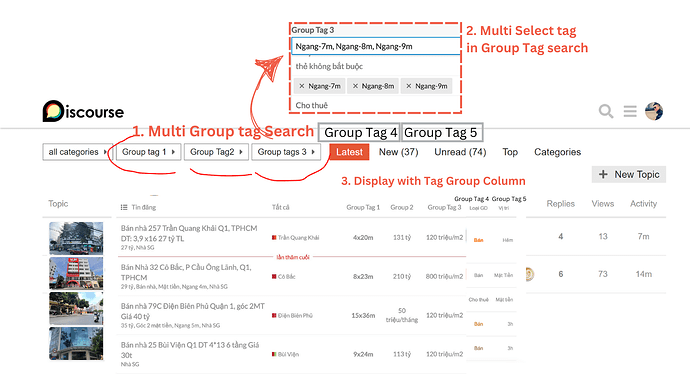The width and height of the screenshot is (690, 388).
Task: Remove the Ngang-8m tag chip
Action: coord(355,86)
